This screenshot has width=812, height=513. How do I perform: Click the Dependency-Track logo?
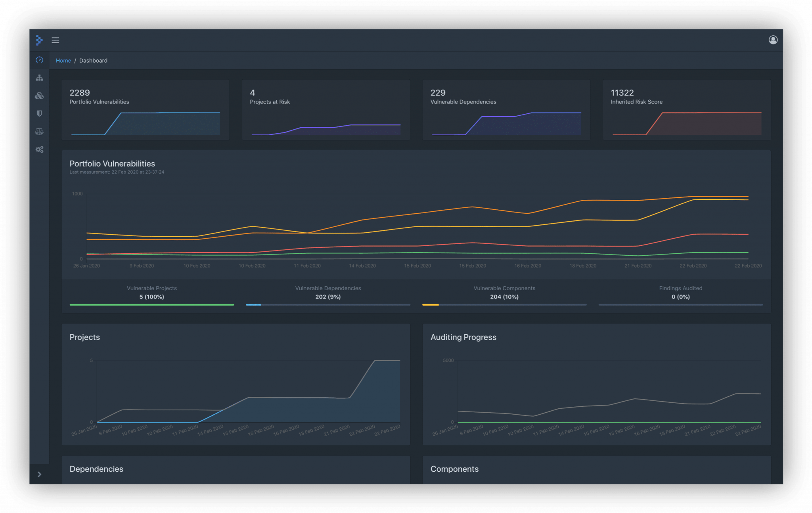[x=39, y=40]
